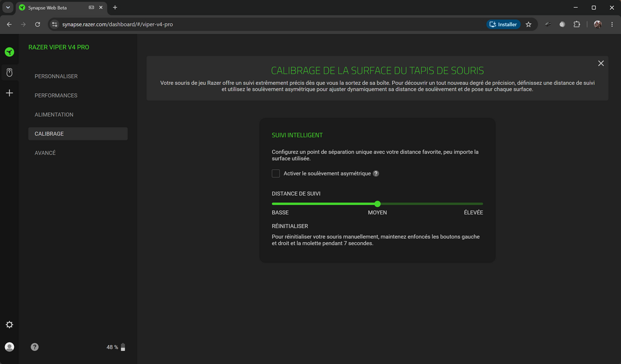This screenshot has height=364, width=621.
Task: Click the ÉLEVÉE slider label
Action: (x=474, y=213)
